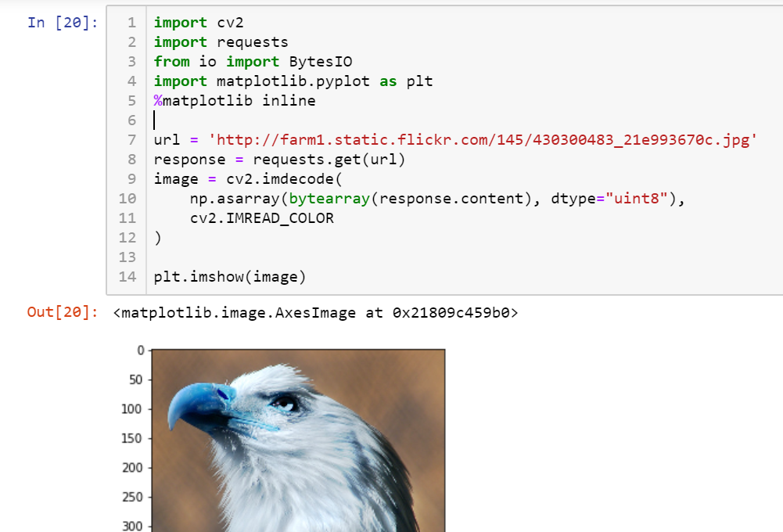Image resolution: width=783 pixels, height=532 pixels.
Task: Click the '%matplotlib inline' magic line
Action: pyautogui.click(x=235, y=100)
